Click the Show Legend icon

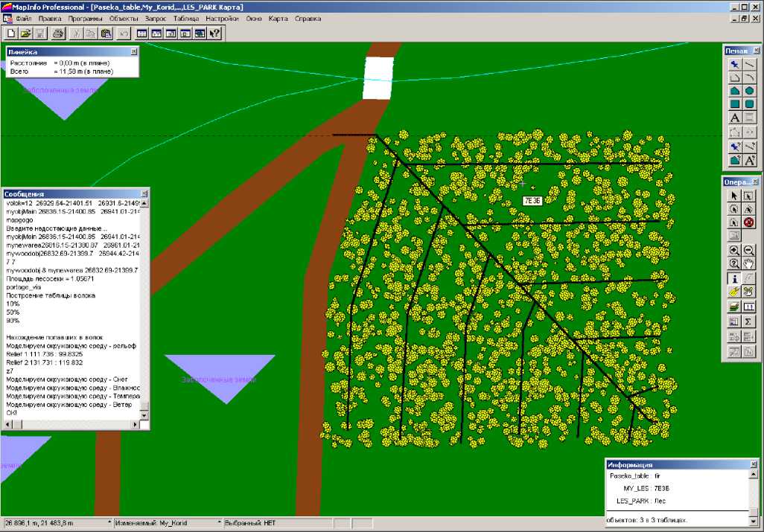(x=733, y=321)
